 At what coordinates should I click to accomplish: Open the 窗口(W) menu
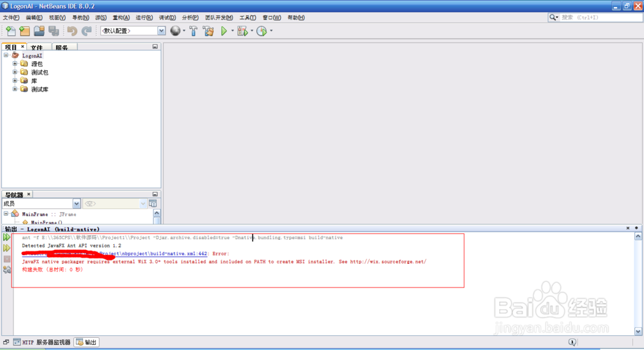(x=272, y=17)
